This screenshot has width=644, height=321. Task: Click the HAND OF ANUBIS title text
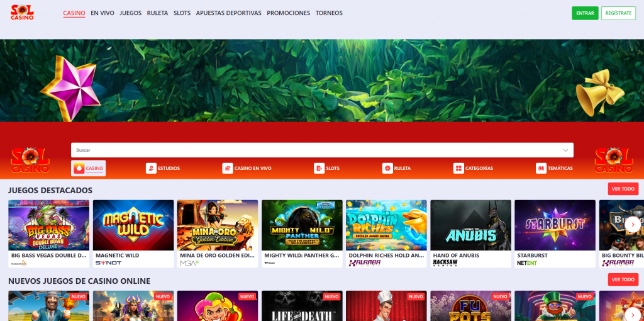(455, 256)
